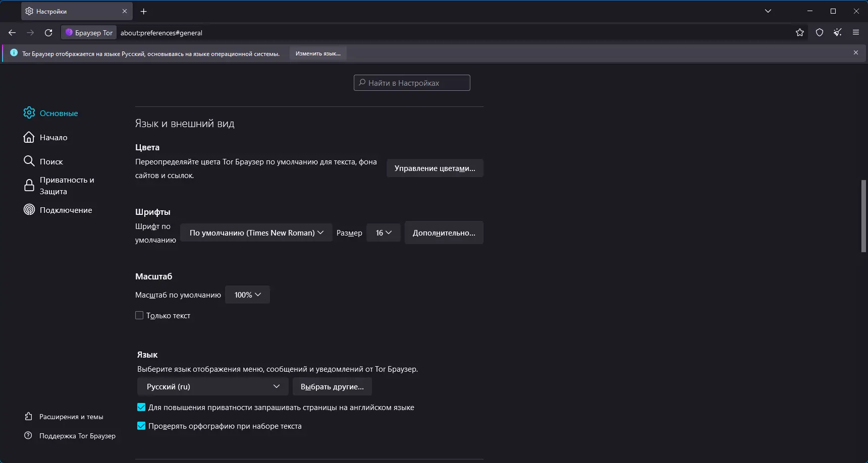Toggle the spell check checkbox
The width and height of the screenshot is (868, 463).
click(x=141, y=426)
